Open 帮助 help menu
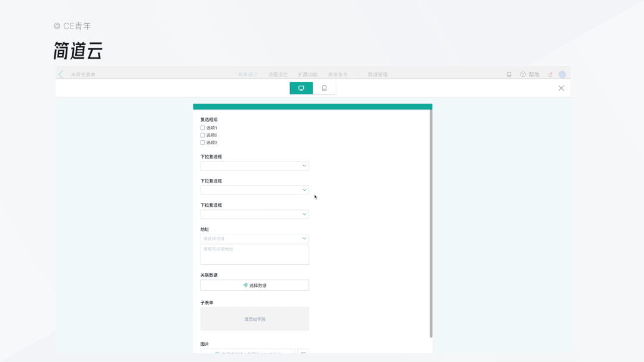 [530, 75]
